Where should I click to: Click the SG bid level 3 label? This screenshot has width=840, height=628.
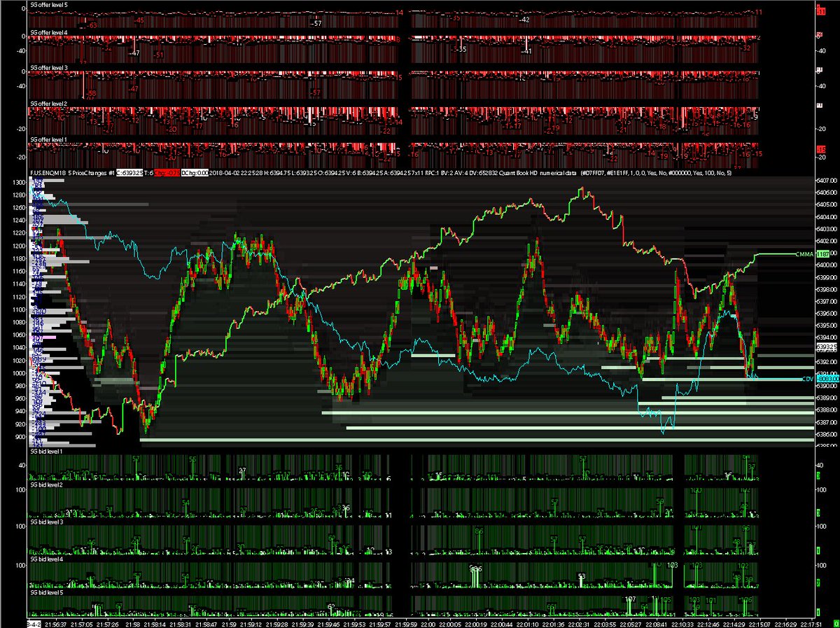(x=46, y=522)
